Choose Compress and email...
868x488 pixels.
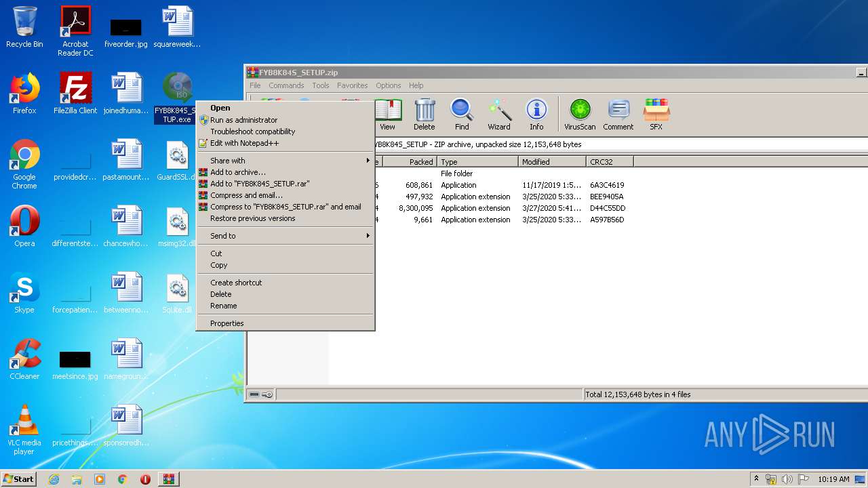pyautogui.click(x=285, y=195)
